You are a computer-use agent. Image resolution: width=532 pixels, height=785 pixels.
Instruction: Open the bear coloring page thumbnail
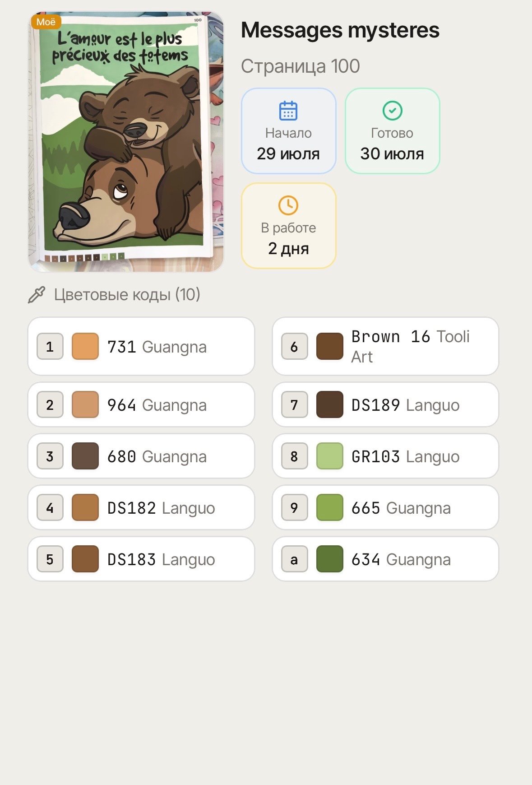coord(126,142)
